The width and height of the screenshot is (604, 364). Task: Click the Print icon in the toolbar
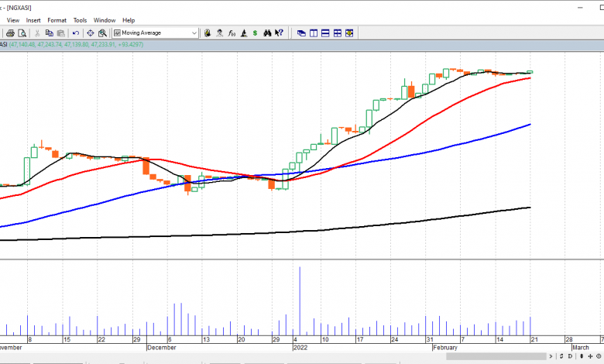[x=10, y=33]
